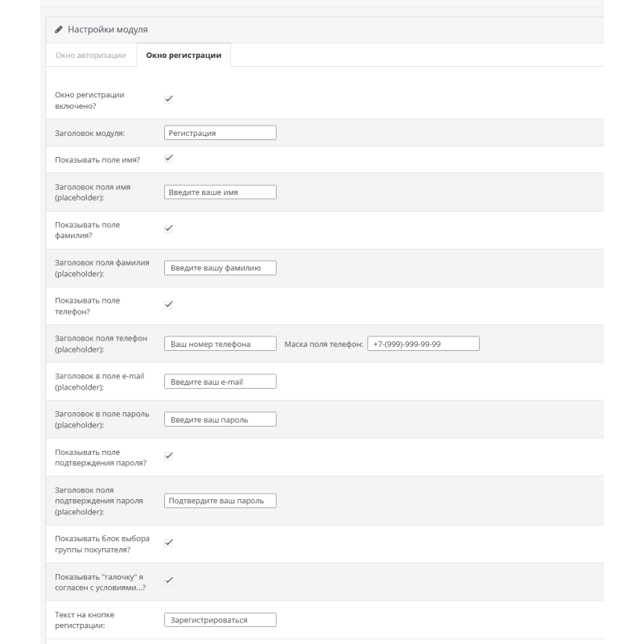Click the password placeholder field Введите ваш пароль
The image size is (644, 644).
[x=221, y=419]
